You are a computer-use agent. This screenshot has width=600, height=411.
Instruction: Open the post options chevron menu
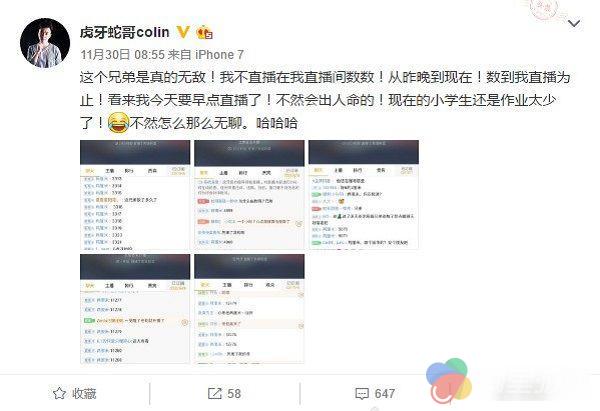click(574, 24)
